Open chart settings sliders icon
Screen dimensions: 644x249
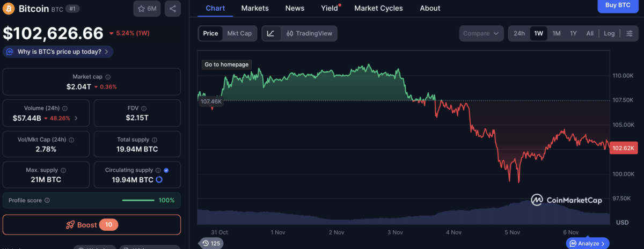coord(629,33)
